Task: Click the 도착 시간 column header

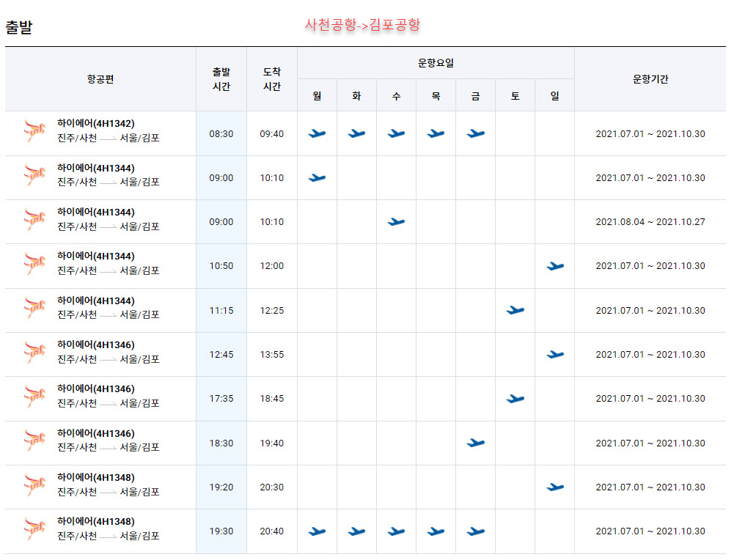Action: click(272, 79)
